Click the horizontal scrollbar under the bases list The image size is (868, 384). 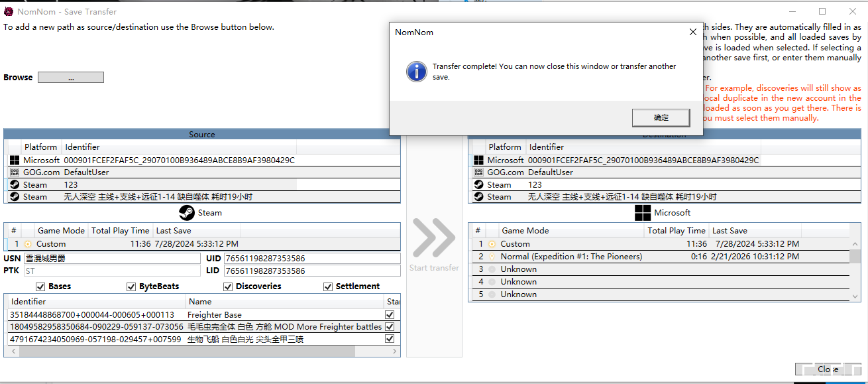199,352
